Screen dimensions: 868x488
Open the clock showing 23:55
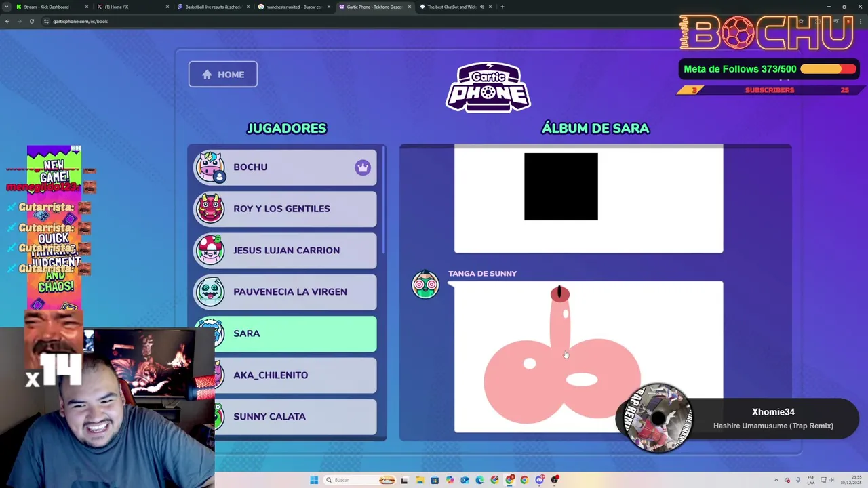click(x=851, y=480)
